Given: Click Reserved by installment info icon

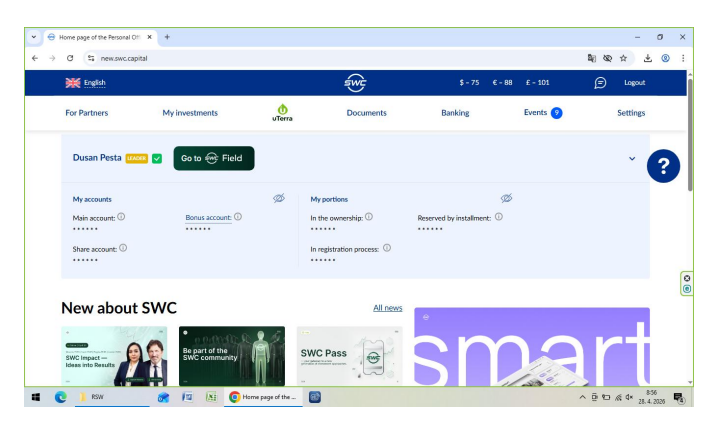Looking at the screenshot, I should pyautogui.click(x=499, y=217).
